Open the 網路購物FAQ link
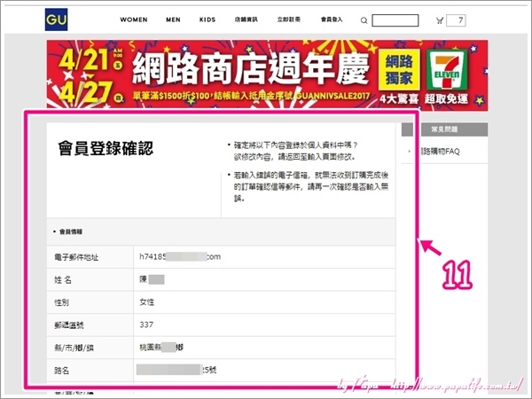Screen dimensions: 532x399 (x=440, y=152)
